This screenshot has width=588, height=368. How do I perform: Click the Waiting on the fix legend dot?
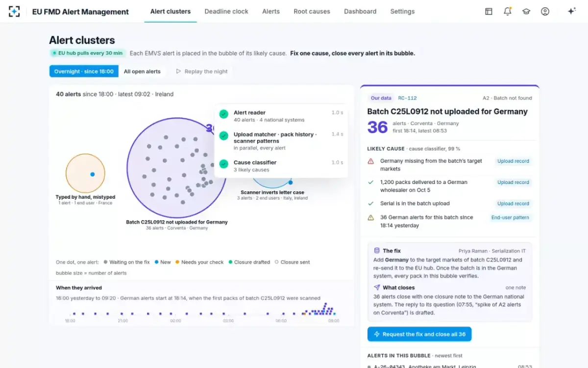point(105,262)
